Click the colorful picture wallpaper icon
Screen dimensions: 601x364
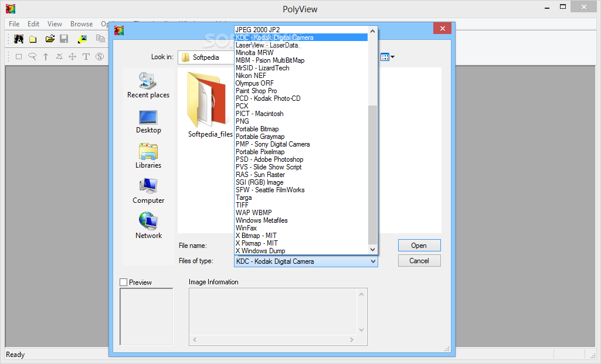coord(82,39)
